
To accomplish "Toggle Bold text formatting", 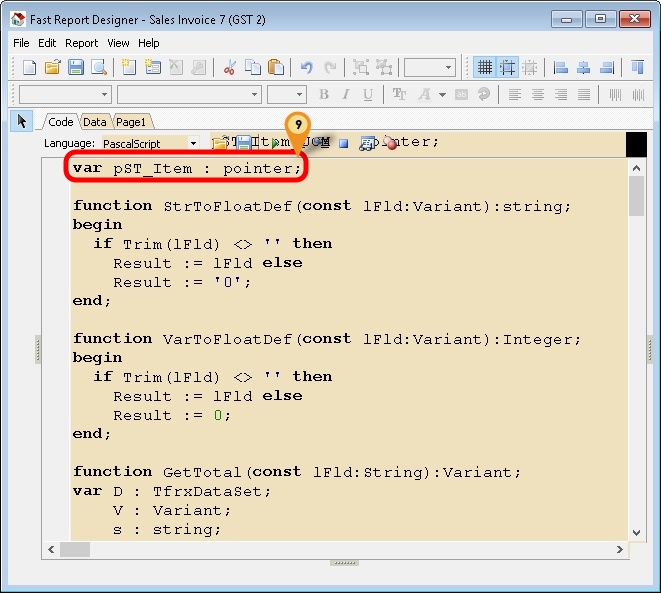I will click(x=323, y=94).
